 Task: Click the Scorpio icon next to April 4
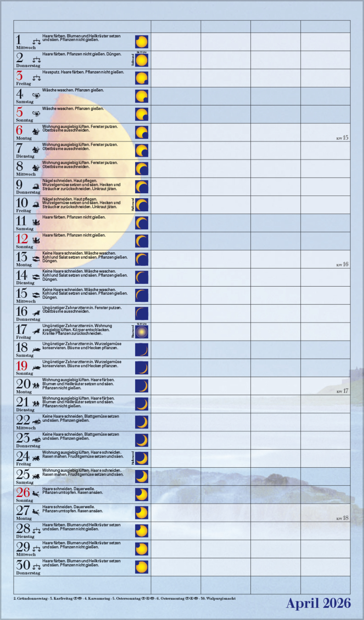tap(36, 96)
